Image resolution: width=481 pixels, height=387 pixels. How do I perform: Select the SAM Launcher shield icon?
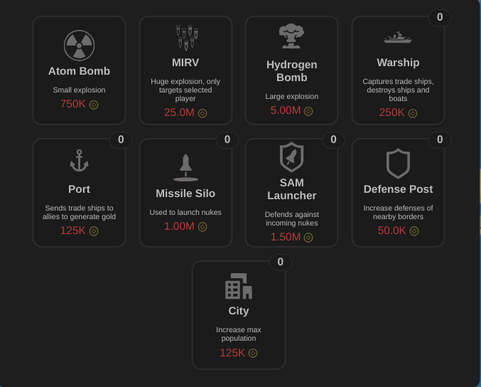(292, 157)
